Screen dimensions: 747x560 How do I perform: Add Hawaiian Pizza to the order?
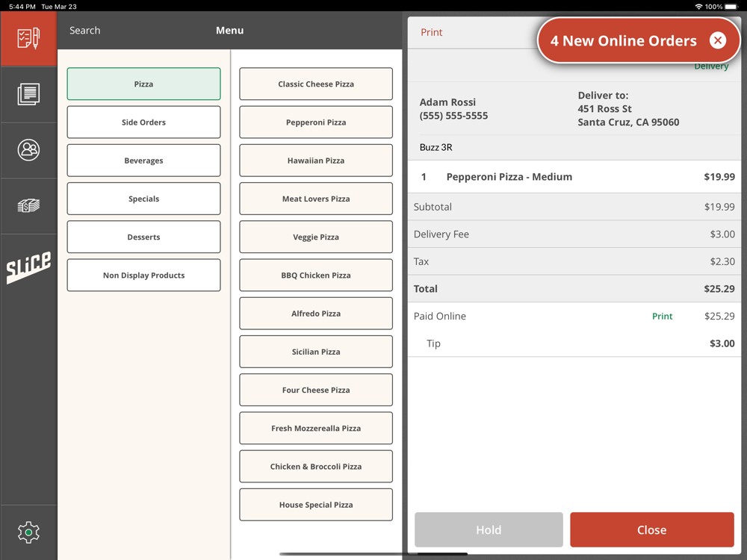click(316, 161)
